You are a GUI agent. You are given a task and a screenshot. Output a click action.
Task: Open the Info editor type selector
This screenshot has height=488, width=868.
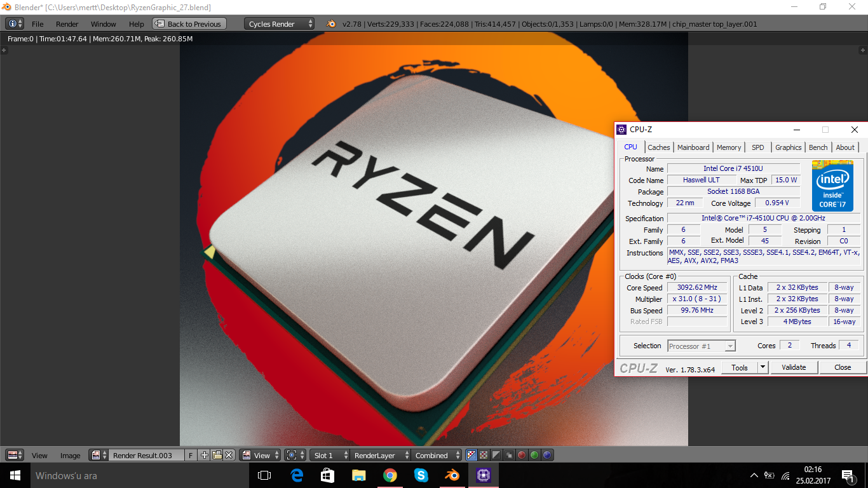pos(15,24)
